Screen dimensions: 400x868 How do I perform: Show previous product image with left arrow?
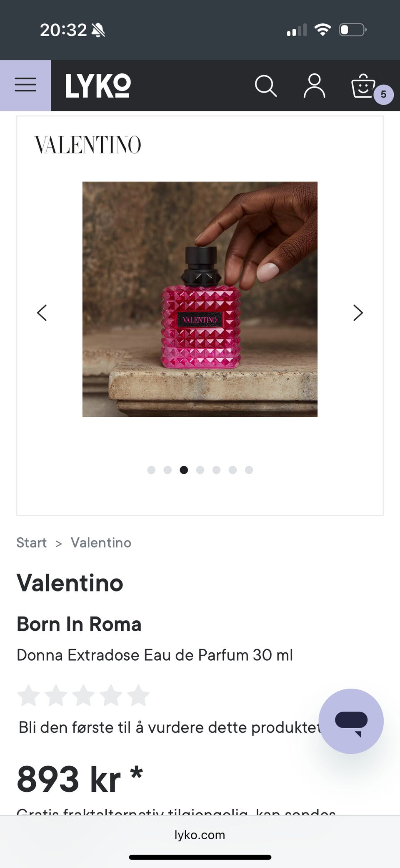coord(42,312)
